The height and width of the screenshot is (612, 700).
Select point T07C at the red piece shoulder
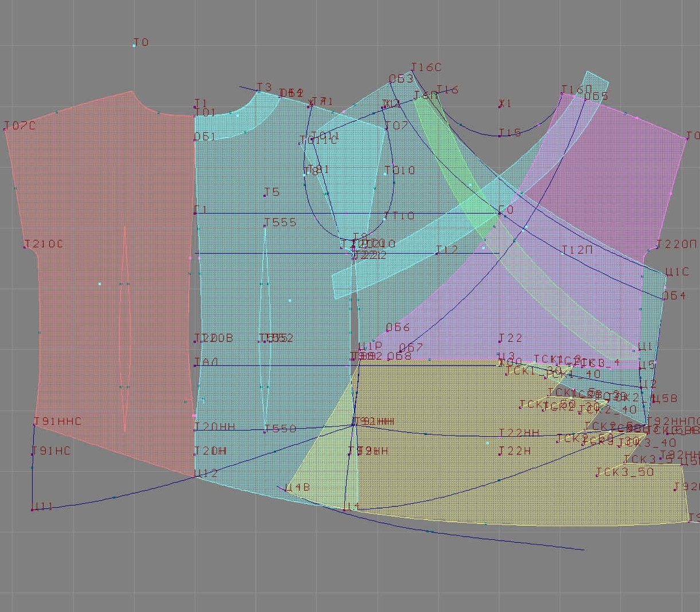[x=6, y=129]
